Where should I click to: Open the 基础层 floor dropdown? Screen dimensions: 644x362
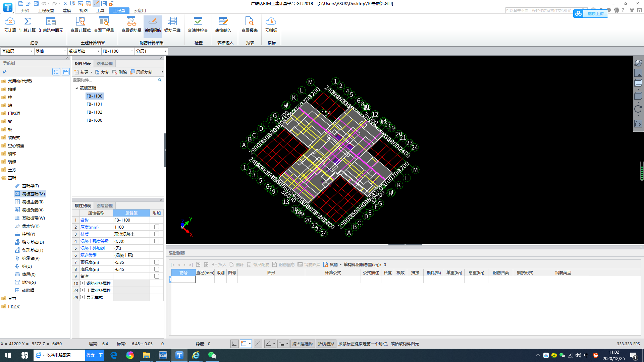coord(17,51)
